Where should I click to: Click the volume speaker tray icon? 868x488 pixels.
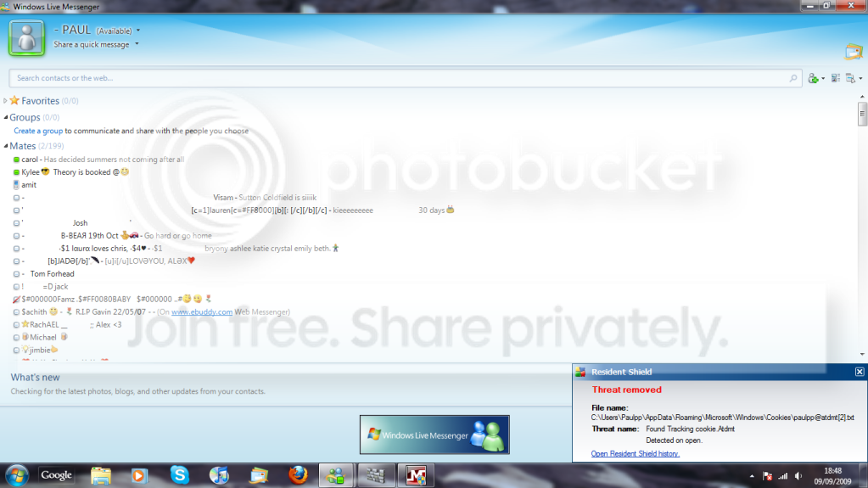click(x=798, y=476)
